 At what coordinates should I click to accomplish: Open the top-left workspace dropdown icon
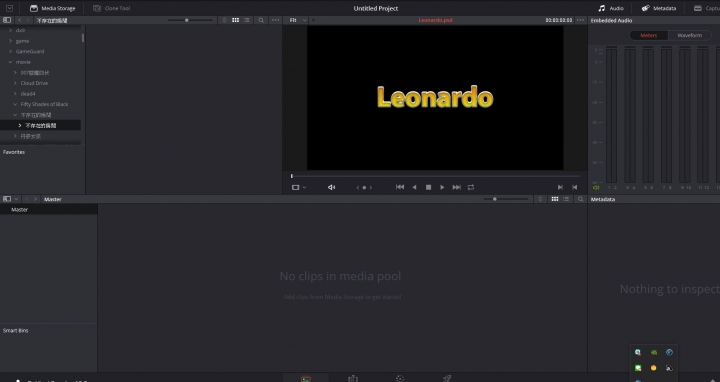(x=9, y=8)
